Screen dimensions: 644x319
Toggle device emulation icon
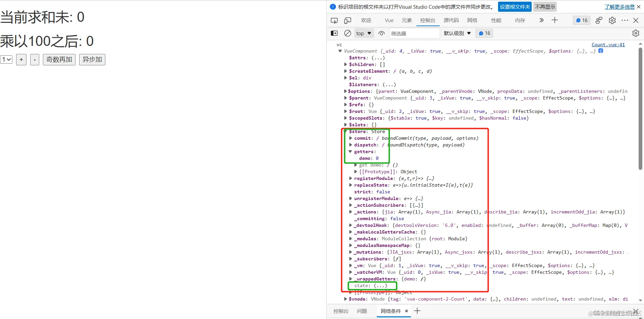(x=347, y=20)
